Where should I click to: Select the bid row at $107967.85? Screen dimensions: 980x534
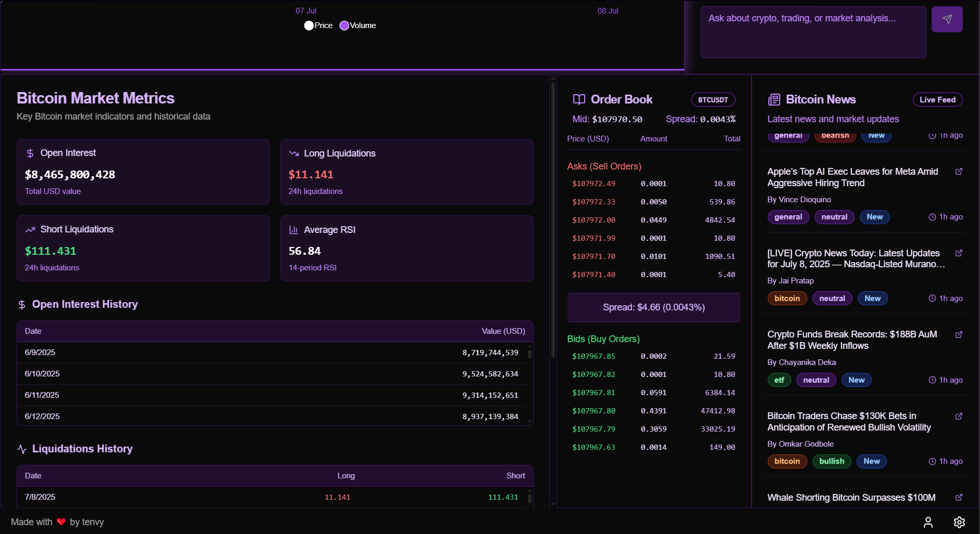[x=654, y=356]
